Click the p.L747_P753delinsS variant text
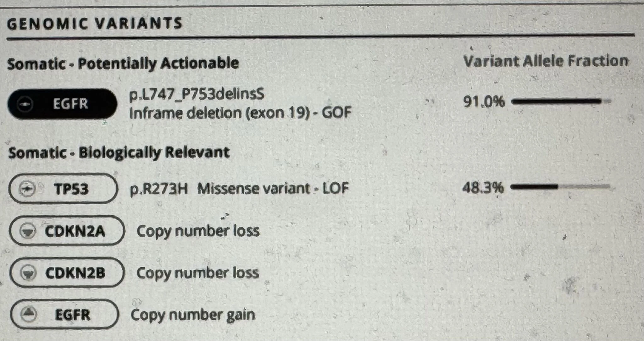644x341 pixels. coord(197,94)
